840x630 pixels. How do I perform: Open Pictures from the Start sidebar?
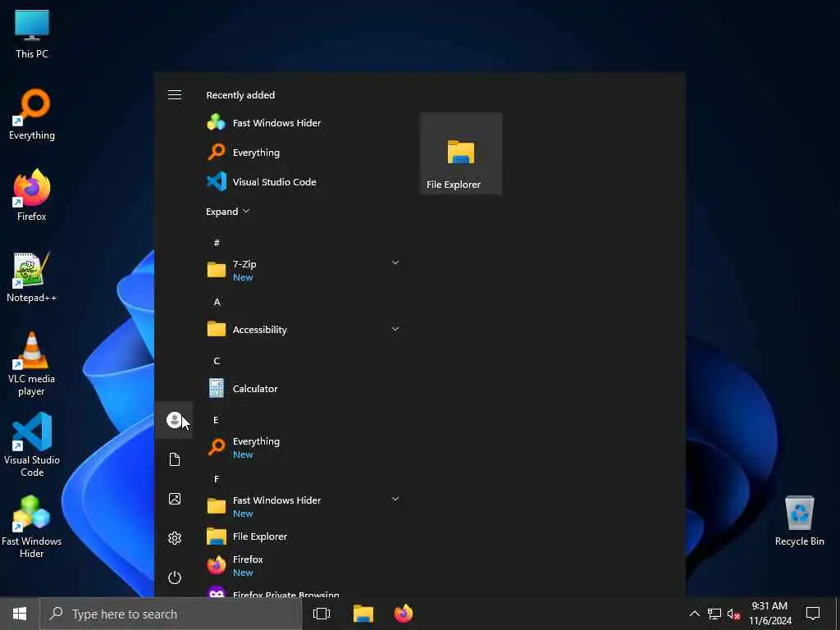point(175,499)
